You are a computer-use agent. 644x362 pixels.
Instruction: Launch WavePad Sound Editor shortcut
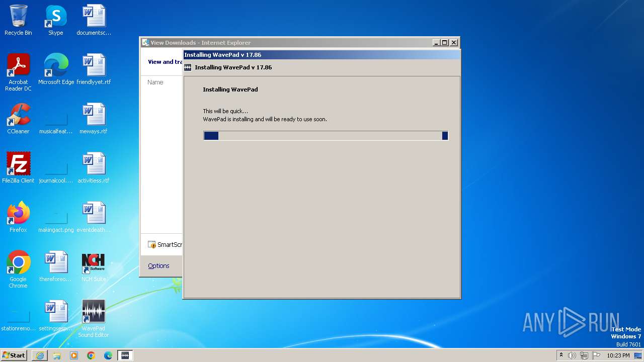[94, 319]
